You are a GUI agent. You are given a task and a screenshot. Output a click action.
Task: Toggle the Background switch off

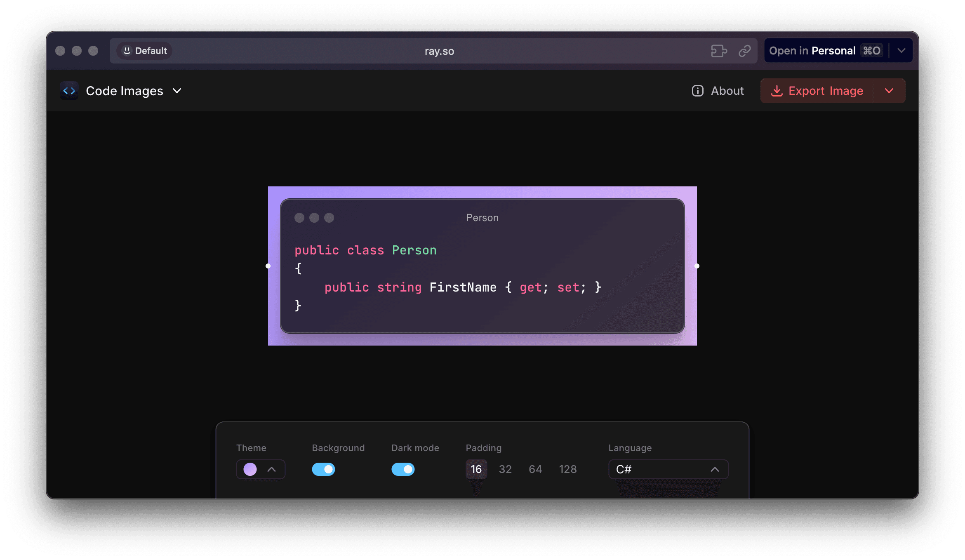click(323, 469)
